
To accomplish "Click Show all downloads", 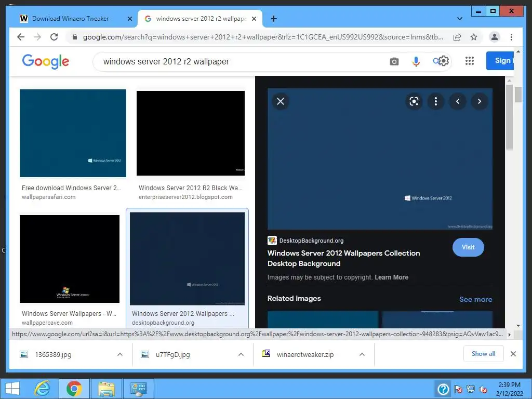I will tap(484, 354).
